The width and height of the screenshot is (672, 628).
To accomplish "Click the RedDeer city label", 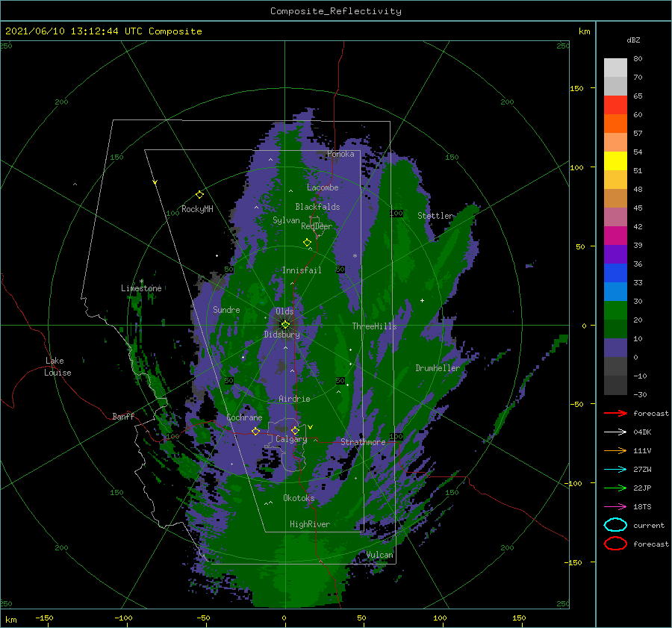I will tap(317, 226).
